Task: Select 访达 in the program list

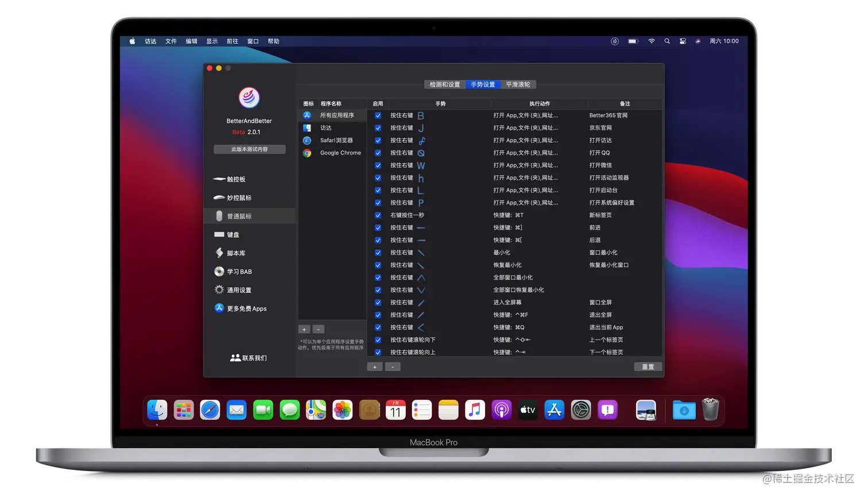Action: pyautogui.click(x=332, y=128)
